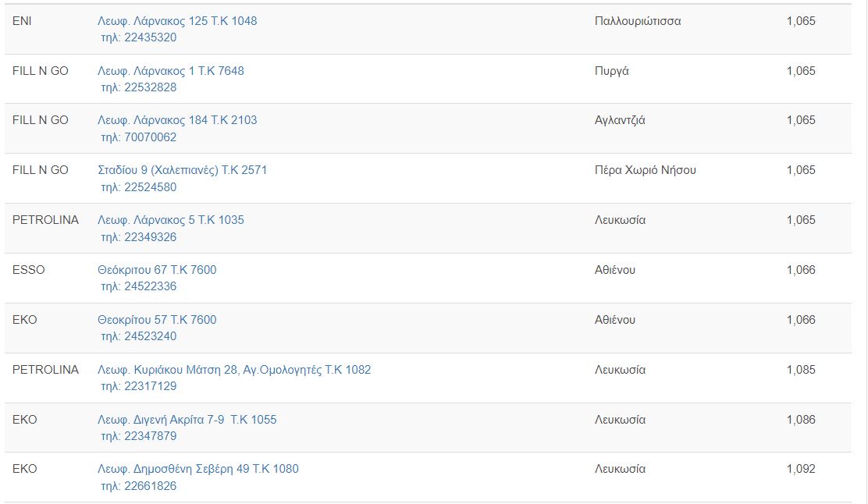Follow the Λεωφ. Λάρνακος 184 Τ.Κ 2103 link
This screenshot has width=868, height=504.
click(x=177, y=120)
